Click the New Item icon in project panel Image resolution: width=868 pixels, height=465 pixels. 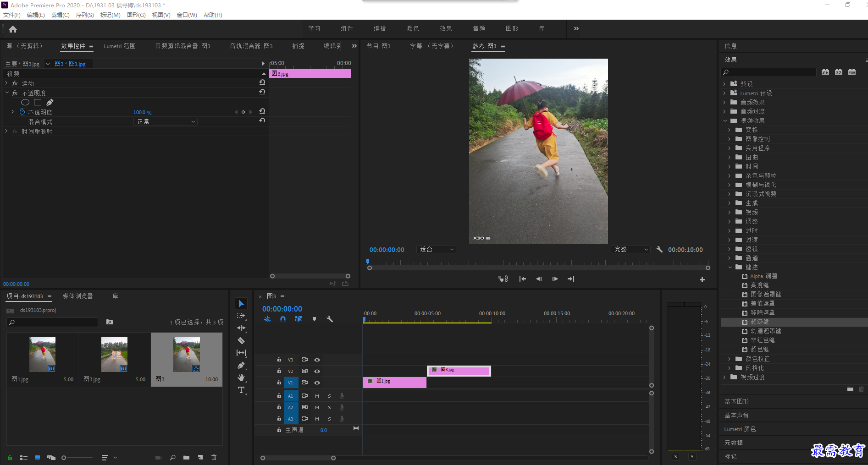pyautogui.click(x=200, y=457)
